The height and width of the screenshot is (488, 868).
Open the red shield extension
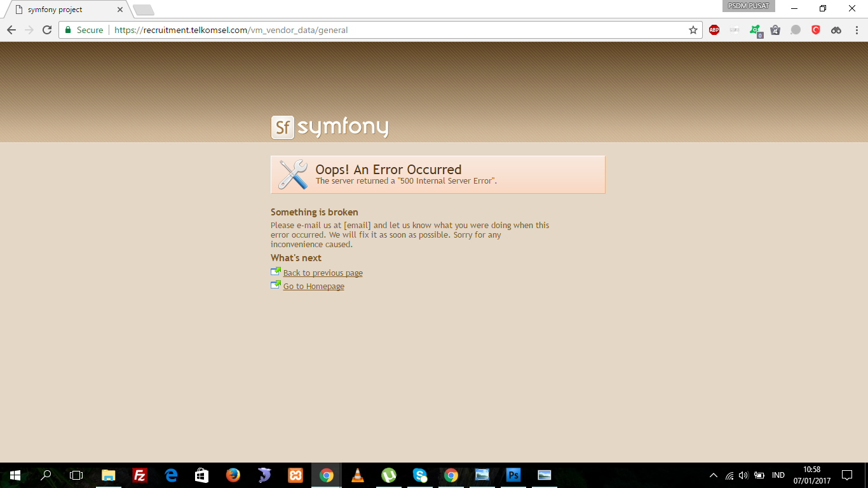816,30
